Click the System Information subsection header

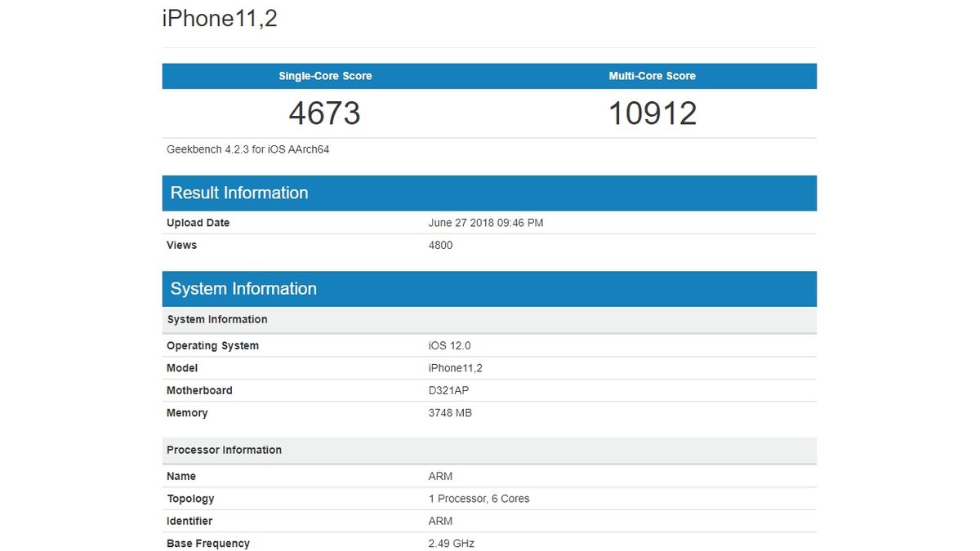218,319
